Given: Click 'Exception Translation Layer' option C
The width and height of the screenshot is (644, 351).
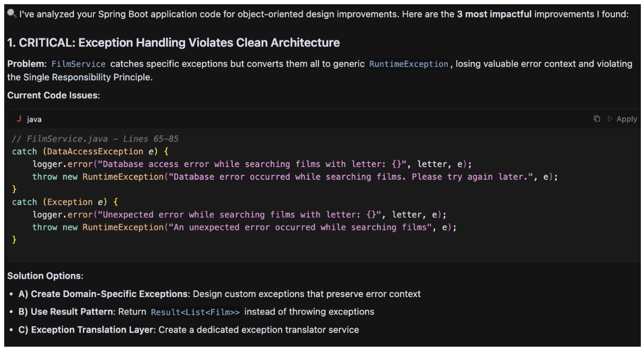Looking at the screenshot, I should click(x=92, y=330).
